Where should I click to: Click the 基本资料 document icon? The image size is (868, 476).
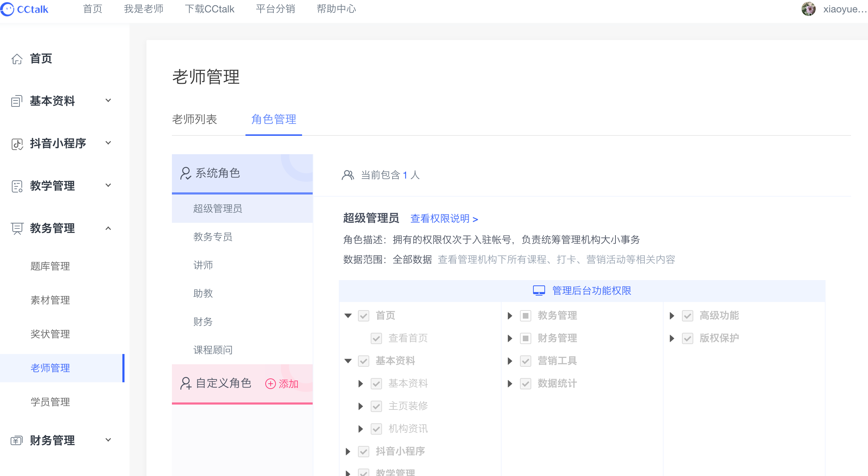pyautogui.click(x=17, y=101)
